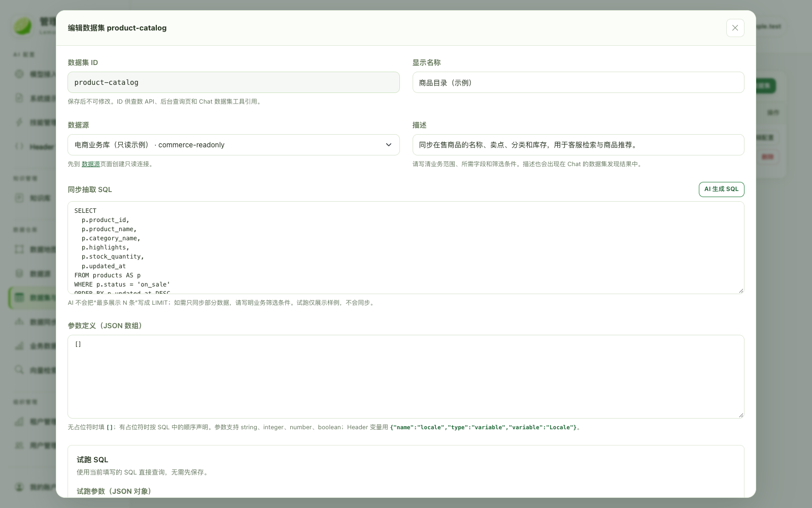Image resolution: width=812 pixels, height=508 pixels.
Task: Close the edit dataset dialog
Action: tap(735, 28)
